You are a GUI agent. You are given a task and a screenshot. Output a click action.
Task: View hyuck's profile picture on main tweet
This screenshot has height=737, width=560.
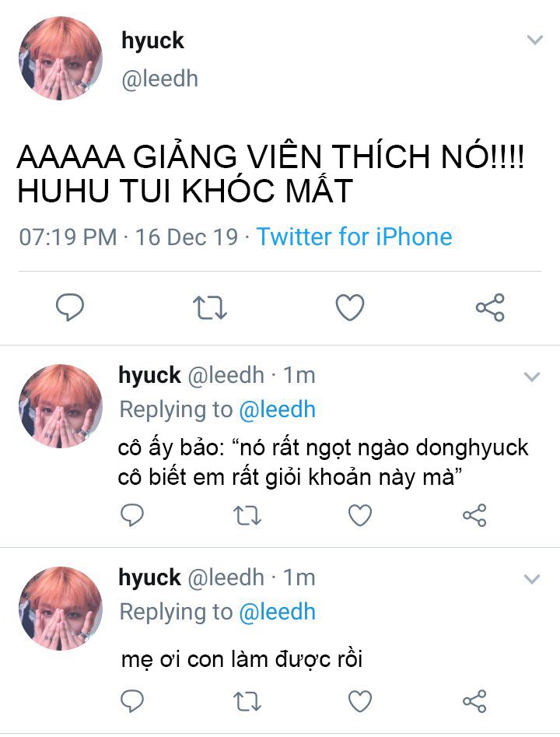click(x=61, y=58)
